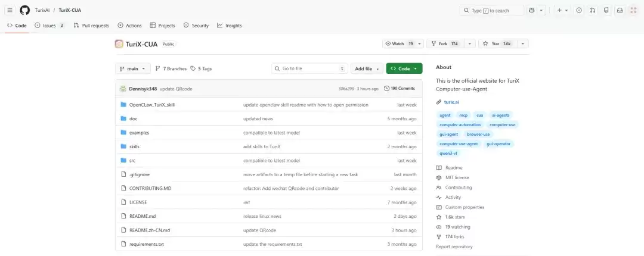Open 7 Branches list
The height and width of the screenshot is (256, 644).
click(x=171, y=69)
